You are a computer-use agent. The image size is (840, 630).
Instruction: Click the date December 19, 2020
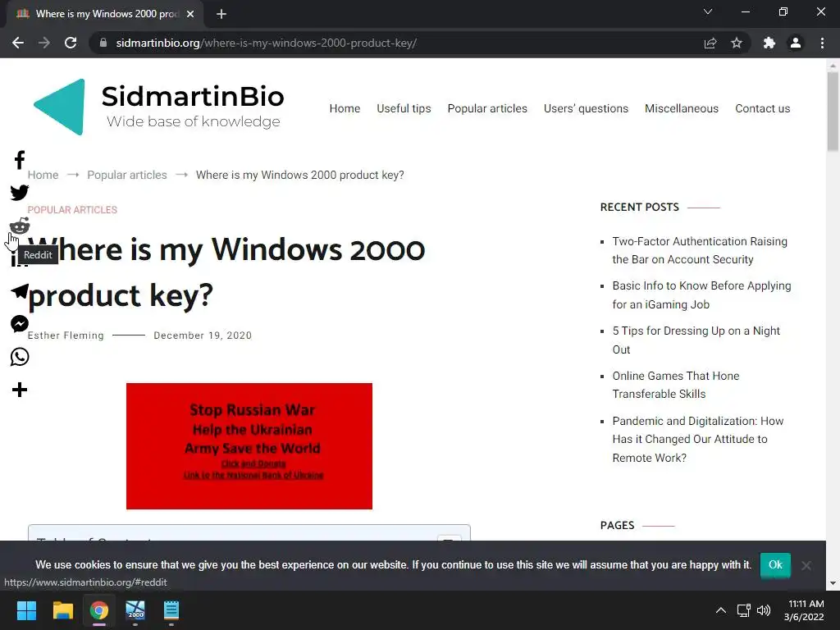[203, 336]
